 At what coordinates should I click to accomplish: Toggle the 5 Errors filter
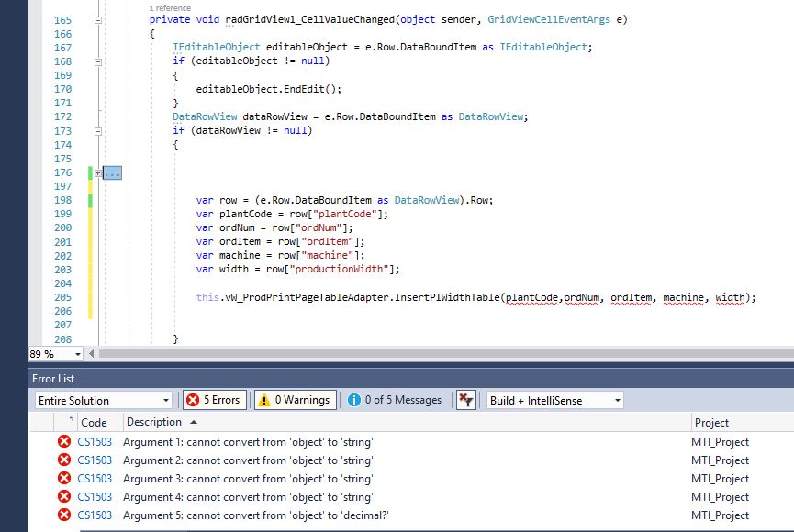[215, 400]
